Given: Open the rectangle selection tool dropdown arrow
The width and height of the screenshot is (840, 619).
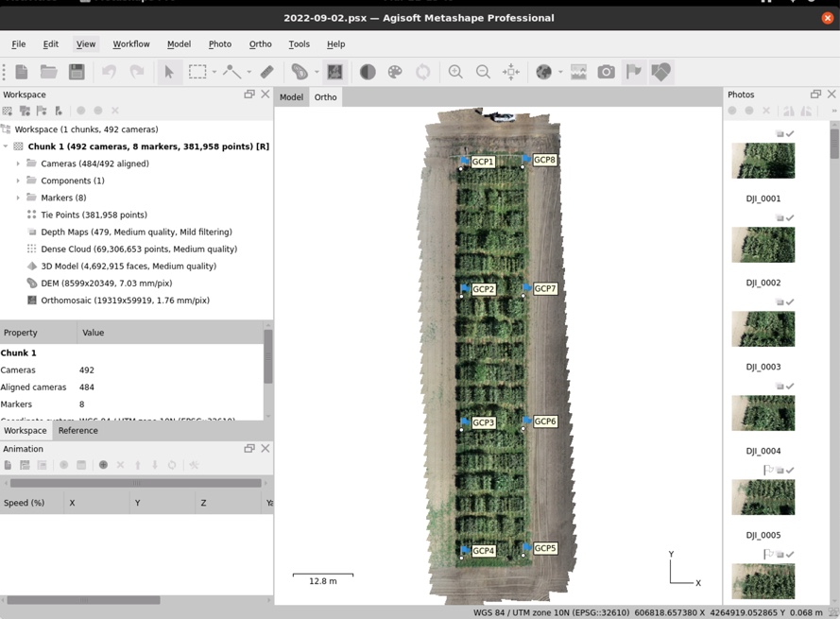Looking at the screenshot, I should pyautogui.click(x=214, y=73).
